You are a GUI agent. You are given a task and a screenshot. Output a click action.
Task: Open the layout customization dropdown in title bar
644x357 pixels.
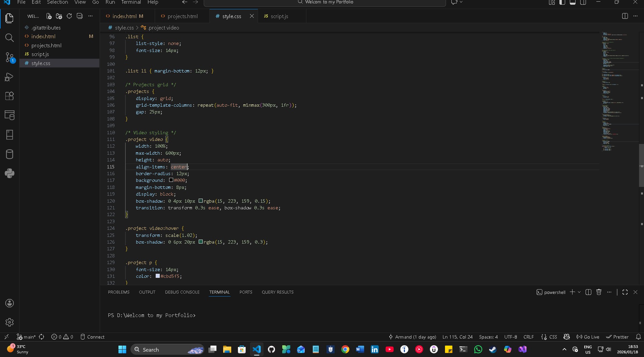[x=551, y=2]
